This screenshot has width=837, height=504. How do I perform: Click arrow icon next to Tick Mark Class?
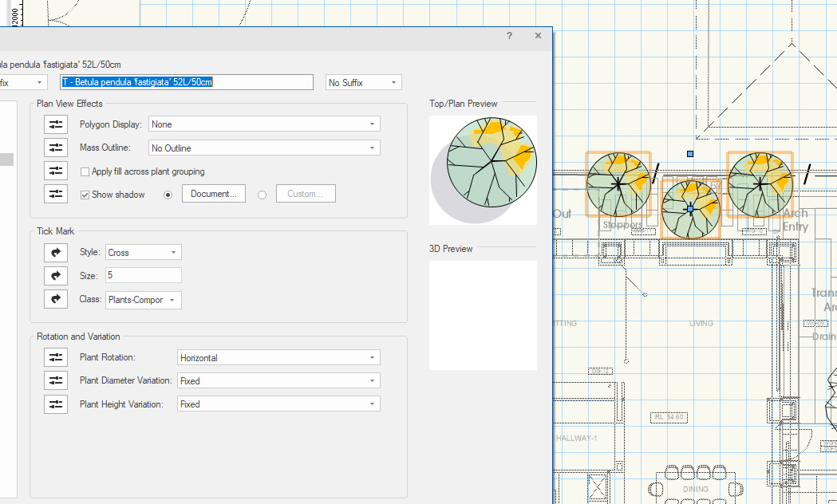point(55,300)
